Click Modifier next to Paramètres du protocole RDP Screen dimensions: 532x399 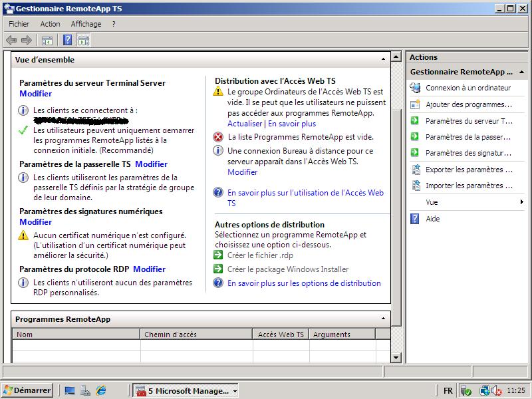tap(149, 269)
